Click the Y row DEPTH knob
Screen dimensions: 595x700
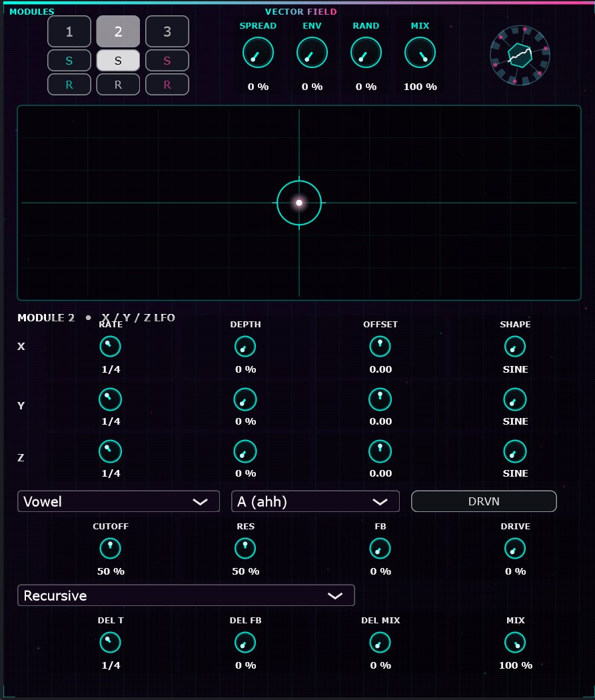pos(245,399)
